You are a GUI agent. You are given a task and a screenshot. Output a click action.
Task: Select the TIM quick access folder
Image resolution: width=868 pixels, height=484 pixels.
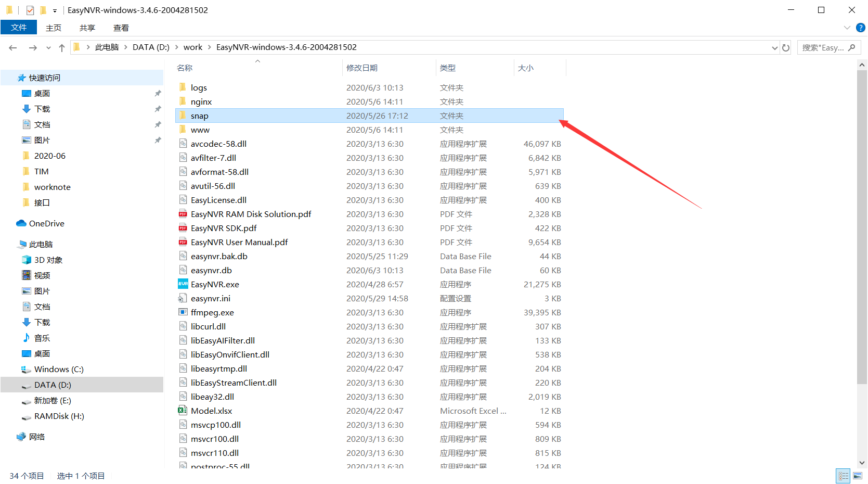pyautogui.click(x=41, y=171)
